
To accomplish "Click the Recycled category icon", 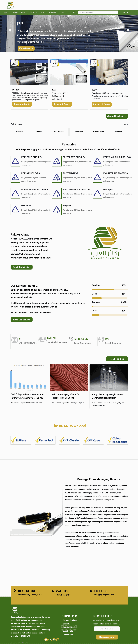I will click(57, 210).
